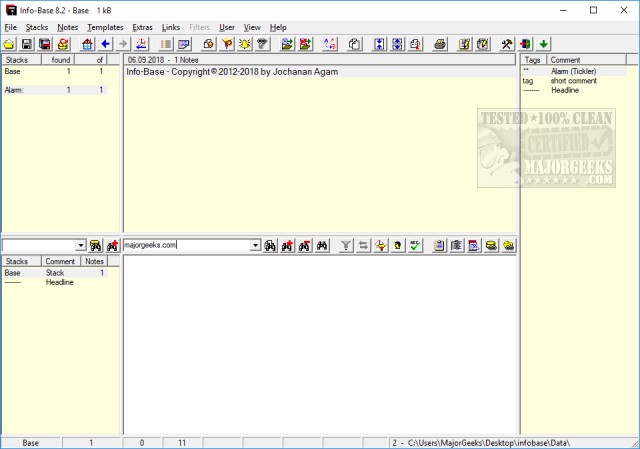Select the Base stack in lower list
Image resolution: width=640 pixels, height=449 pixels.
click(12, 273)
